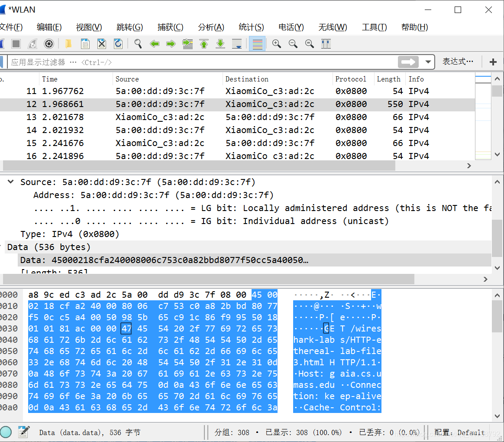Reset text to normal size icon
This screenshot has width=504, height=442.
[309, 44]
